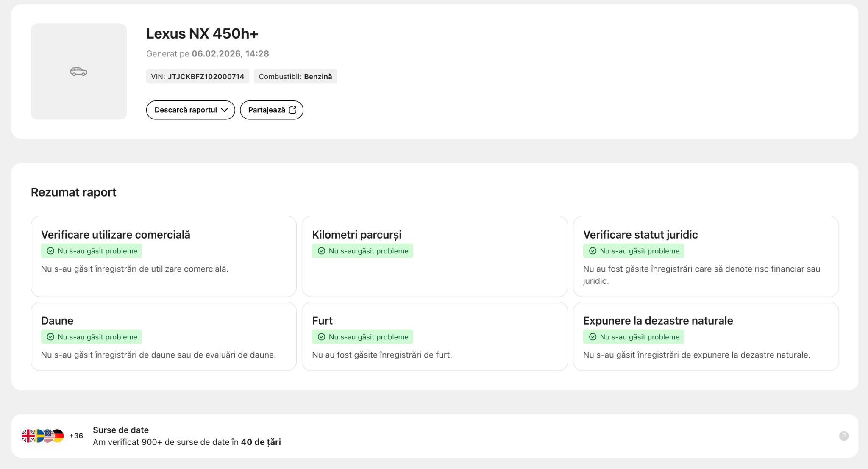Click the car placeholder icon
The width and height of the screenshot is (868, 469).
[78, 72]
